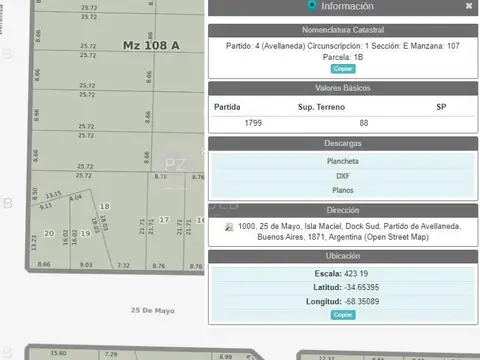The height and width of the screenshot is (360, 480).
Task: Click the SP column header
Action: [x=441, y=107]
